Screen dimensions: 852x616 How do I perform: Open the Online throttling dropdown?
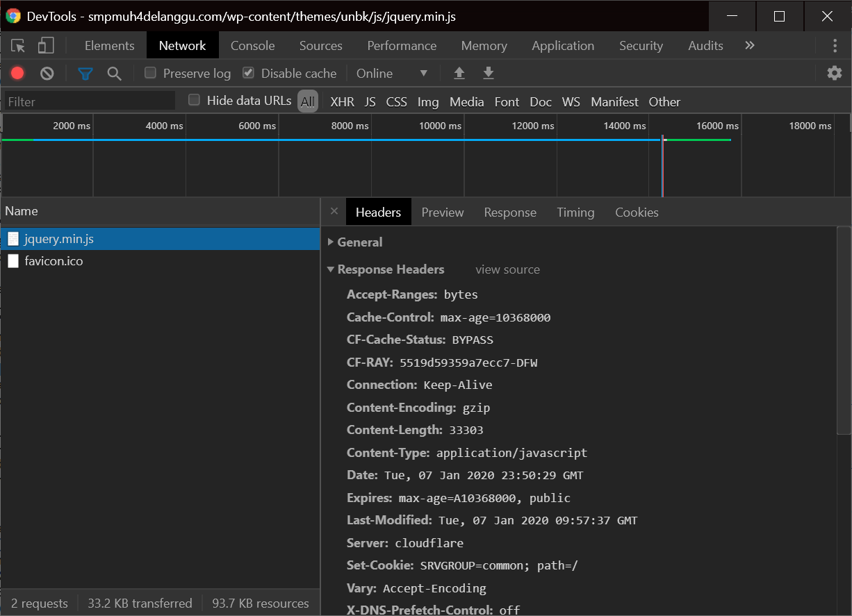[x=393, y=73]
